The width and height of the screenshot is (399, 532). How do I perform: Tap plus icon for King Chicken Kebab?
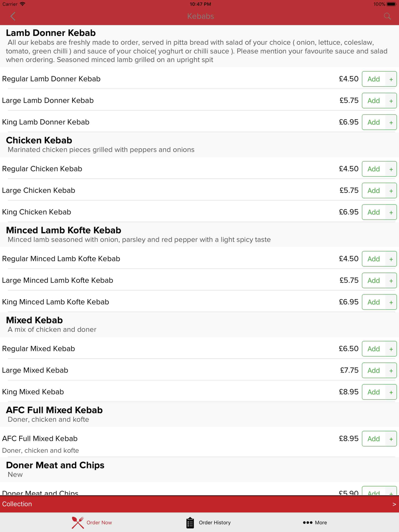point(391,213)
